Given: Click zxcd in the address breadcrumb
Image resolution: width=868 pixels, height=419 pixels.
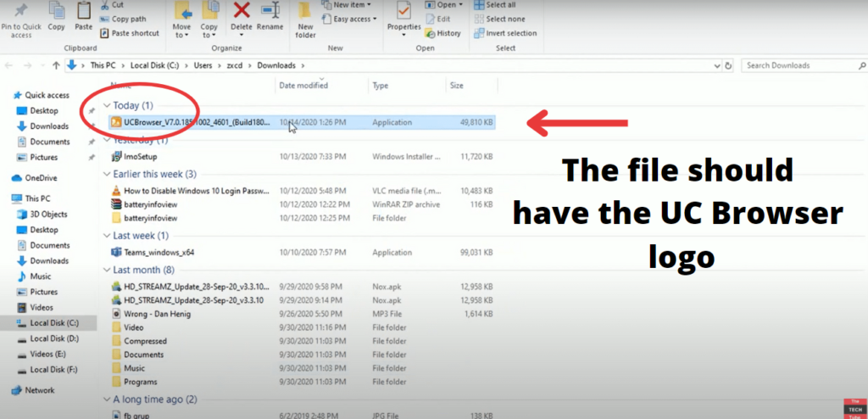Looking at the screenshot, I should coord(235,65).
